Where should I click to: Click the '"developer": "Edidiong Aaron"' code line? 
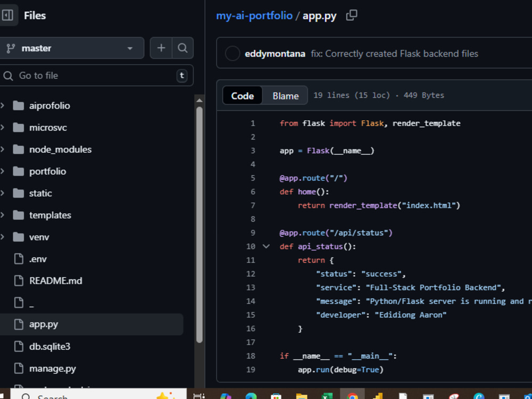(x=381, y=315)
